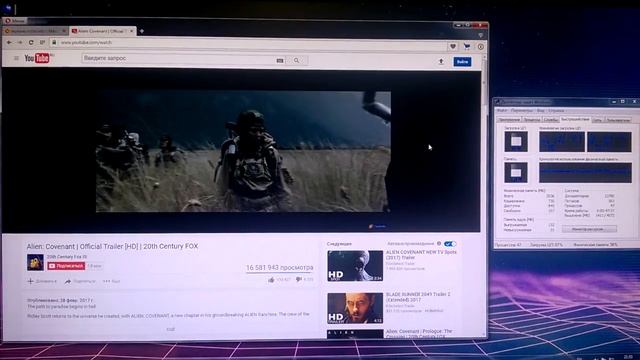640x360 pixels.
Task: Click the YouTube search magnifier button
Action: coord(297,60)
